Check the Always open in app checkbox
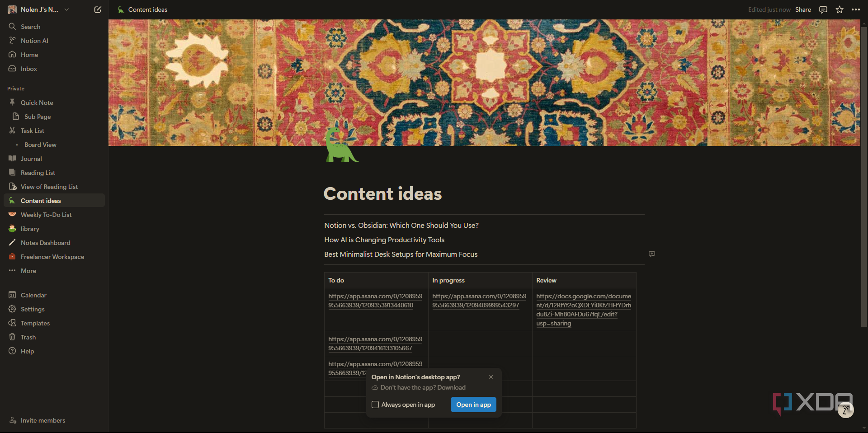Image resolution: width=868 pixels, height=433 pixels. click(x=375, y=405)
